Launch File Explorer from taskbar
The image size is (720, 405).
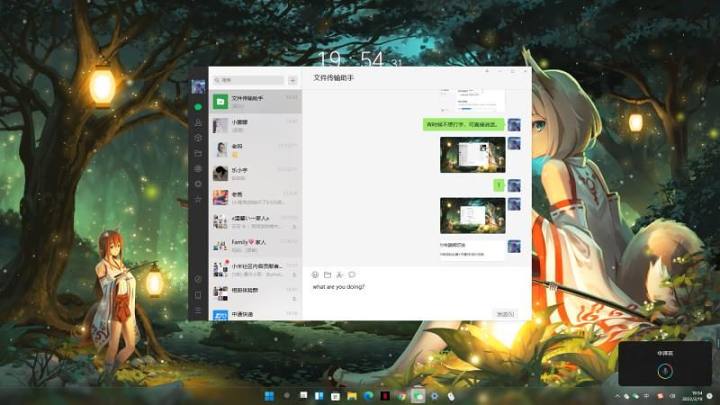pos(352,396)
